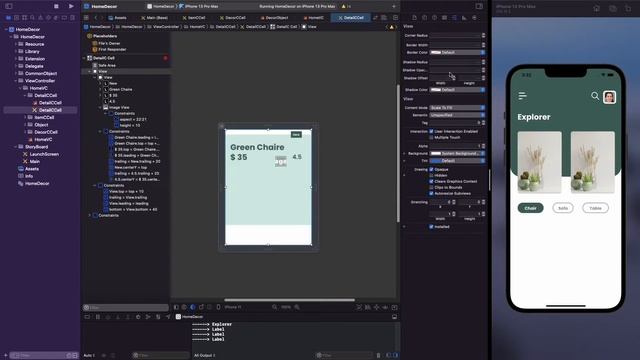Open the Find navigator magnifier icon

click(32, 18)
